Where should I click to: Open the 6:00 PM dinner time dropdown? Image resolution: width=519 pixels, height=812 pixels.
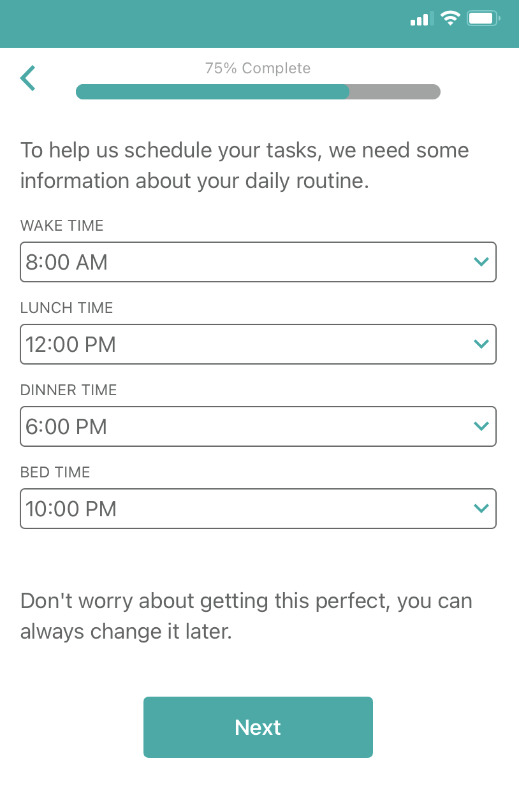(258, 426)
